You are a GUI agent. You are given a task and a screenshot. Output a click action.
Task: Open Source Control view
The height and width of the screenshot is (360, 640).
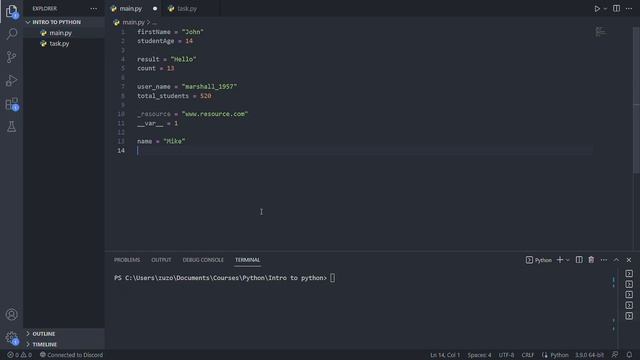tap(11, 57)
